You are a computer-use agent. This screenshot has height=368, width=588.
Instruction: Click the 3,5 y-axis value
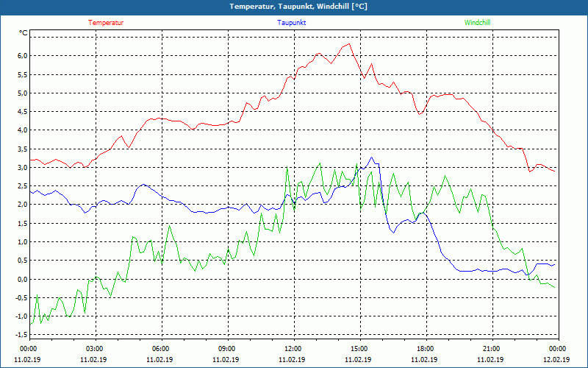pos(23,149)
